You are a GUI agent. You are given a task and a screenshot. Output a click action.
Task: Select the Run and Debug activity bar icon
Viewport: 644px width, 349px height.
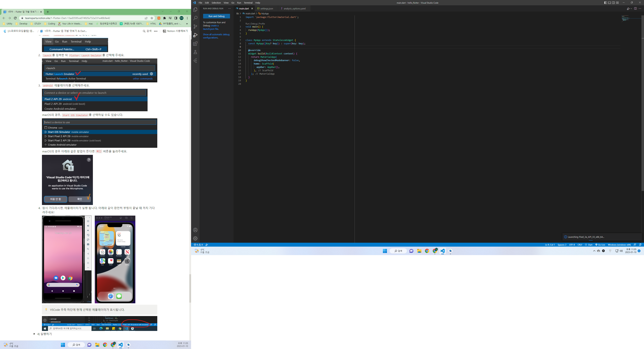point(195,35)
